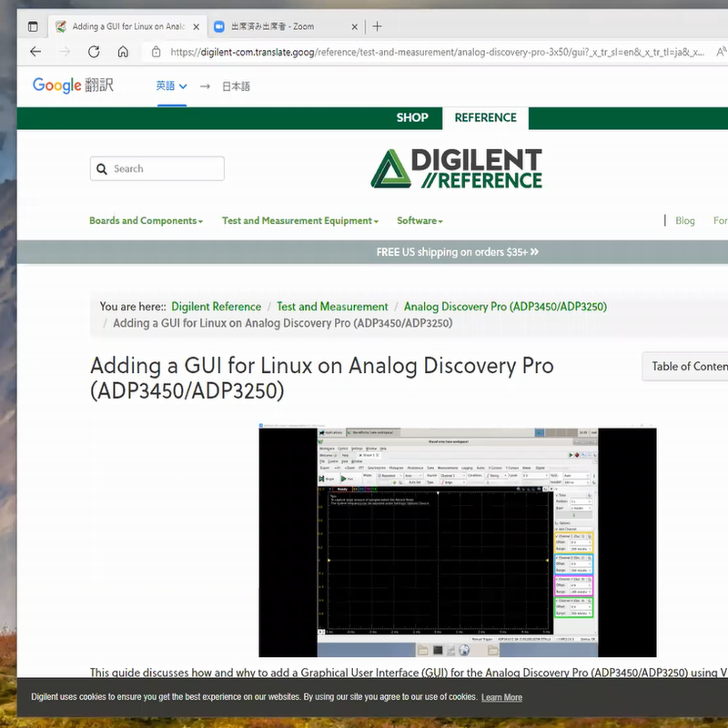Click the Digilent search input field
This screenshot has width=728, height=728.
[x=166, y=168]
